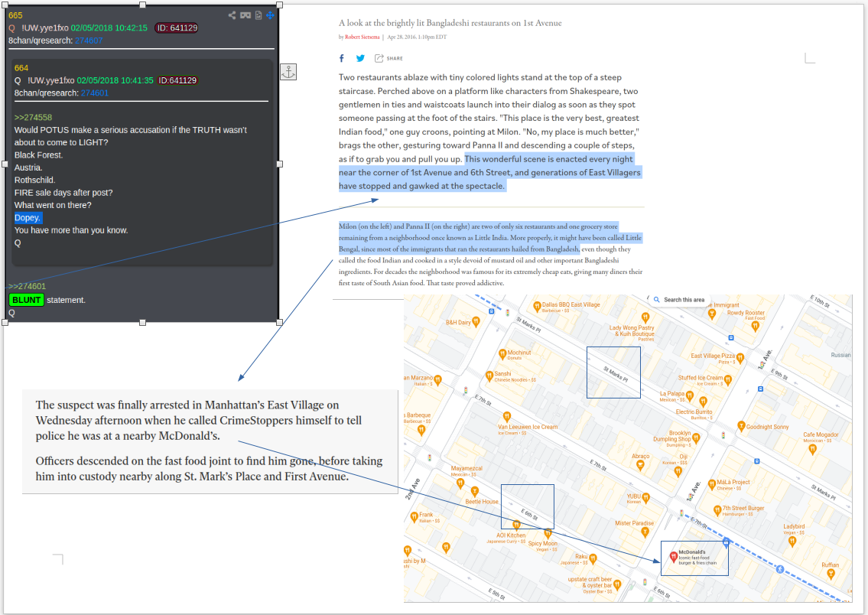Screen dimensions: 868x615
Task: Click the B&H Dairy restaurant pin
Action: pyautogui.click(x=476, y=323)
